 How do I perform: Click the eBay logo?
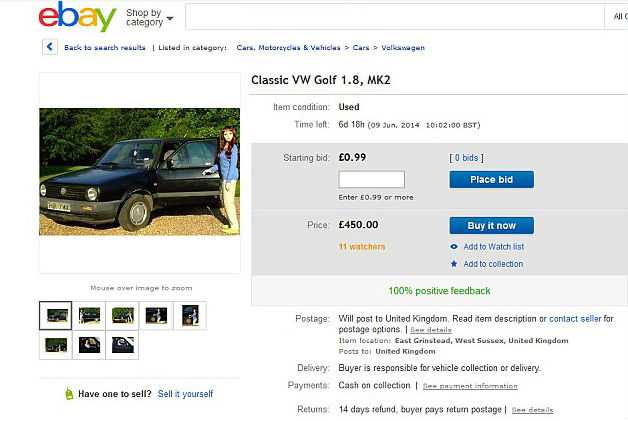click(x=77, y=16)
